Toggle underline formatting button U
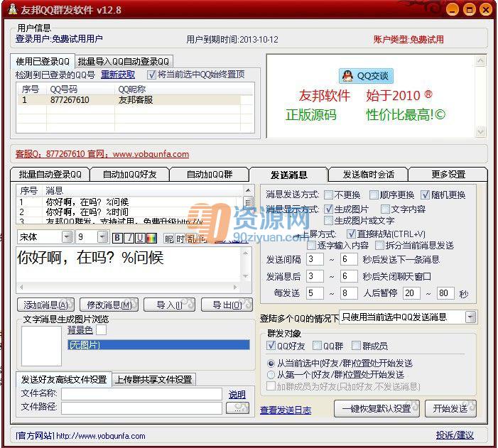This screenshot has width=498, height=448. (x=140, y=238)
